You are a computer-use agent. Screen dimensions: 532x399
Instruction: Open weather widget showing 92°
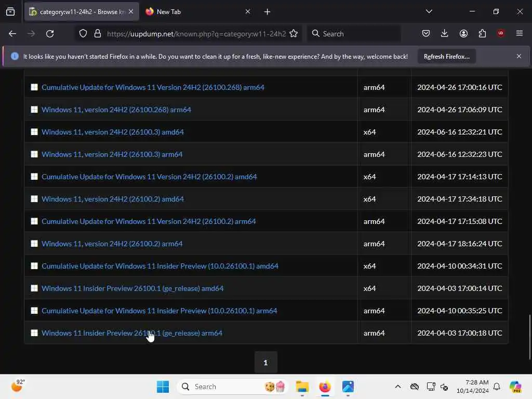18,386
